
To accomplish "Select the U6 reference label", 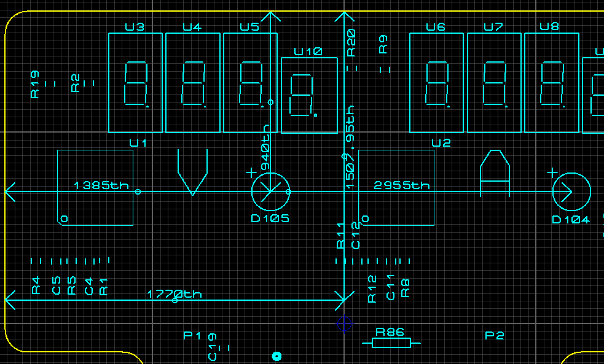I will pos(436,27).
